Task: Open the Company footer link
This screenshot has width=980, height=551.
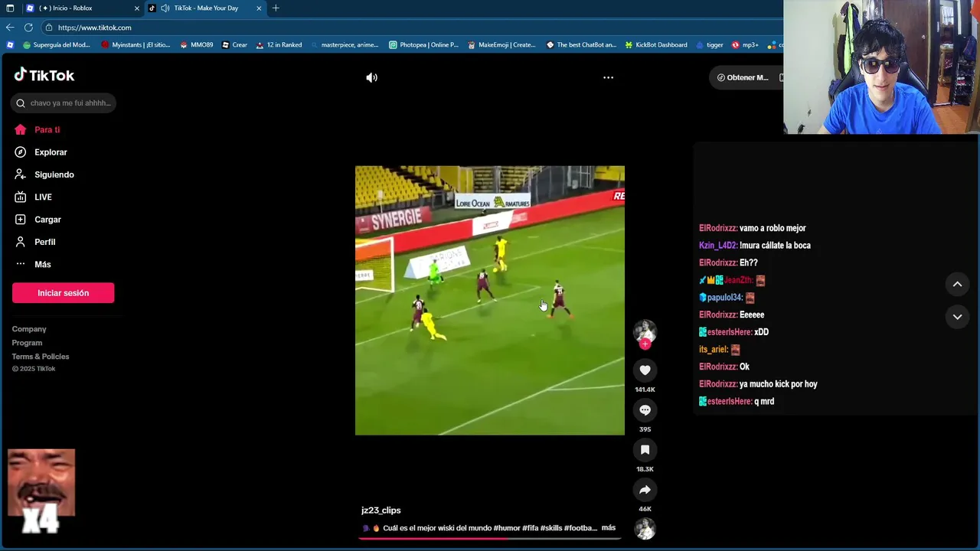Action: coord(29,329)
